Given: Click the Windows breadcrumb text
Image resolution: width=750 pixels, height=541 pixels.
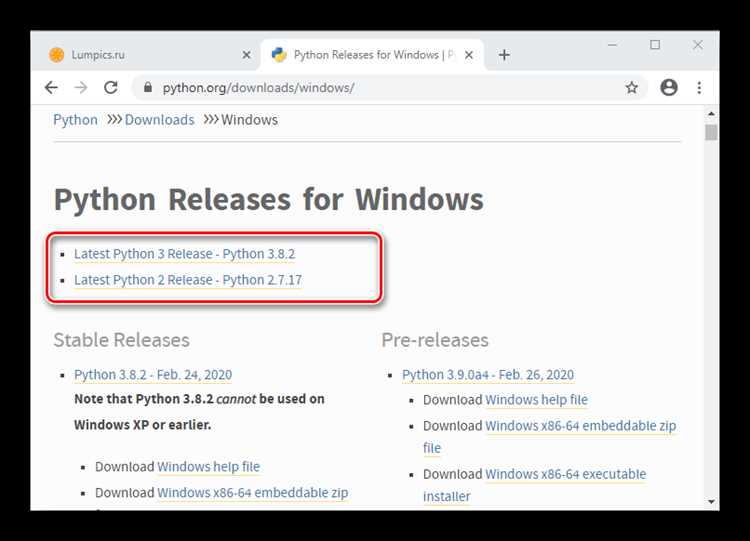Looking at the screenshot, I should [249, 120].
